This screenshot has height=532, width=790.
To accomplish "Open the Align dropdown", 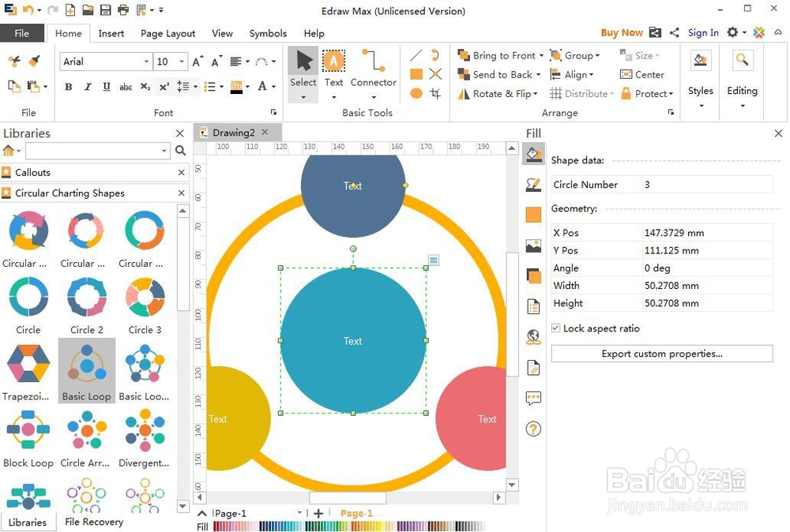I will point(572,74).
